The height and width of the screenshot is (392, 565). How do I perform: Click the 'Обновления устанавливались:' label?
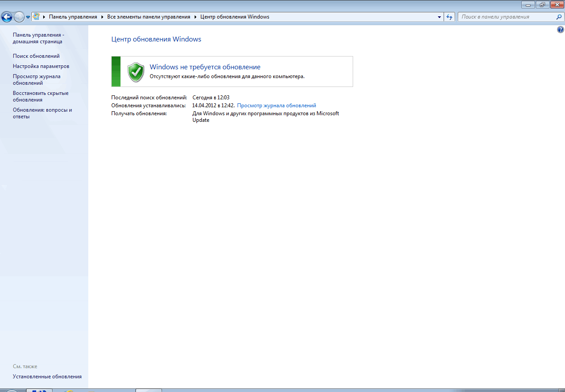pyautogui.click(x=148, y=106)
